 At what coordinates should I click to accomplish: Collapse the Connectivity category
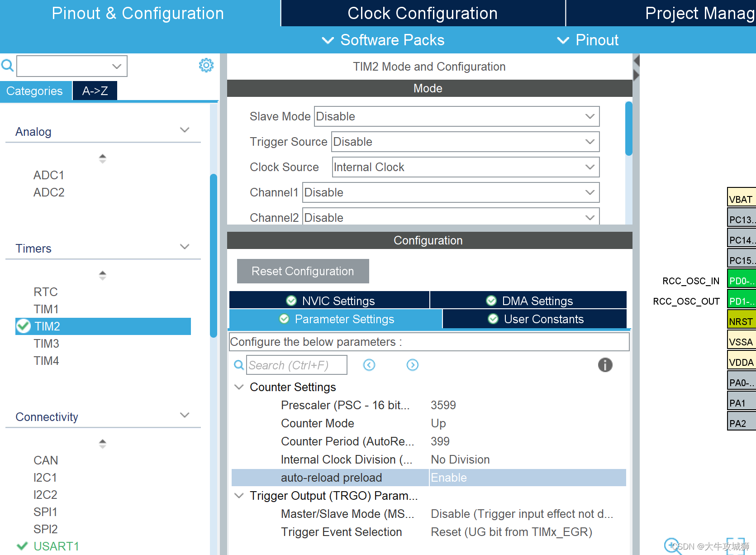185,416
